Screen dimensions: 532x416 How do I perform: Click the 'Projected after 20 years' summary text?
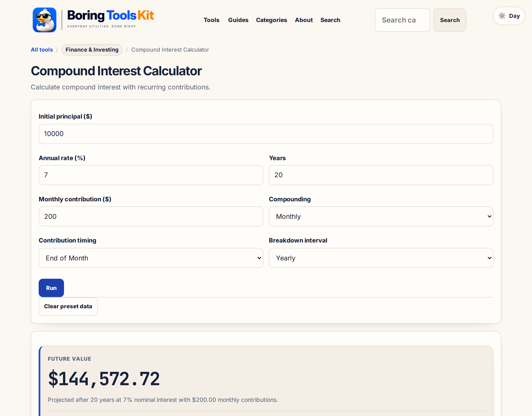click(x=163, y=400)
